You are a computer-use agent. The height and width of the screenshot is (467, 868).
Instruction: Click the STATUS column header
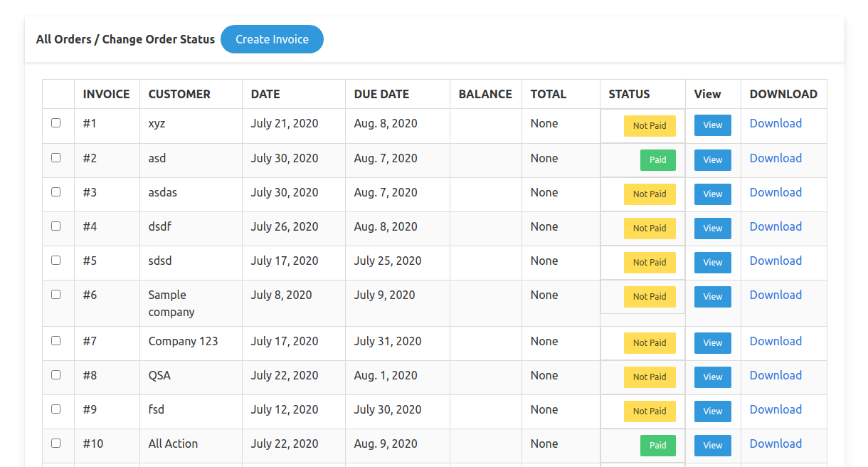629,94
